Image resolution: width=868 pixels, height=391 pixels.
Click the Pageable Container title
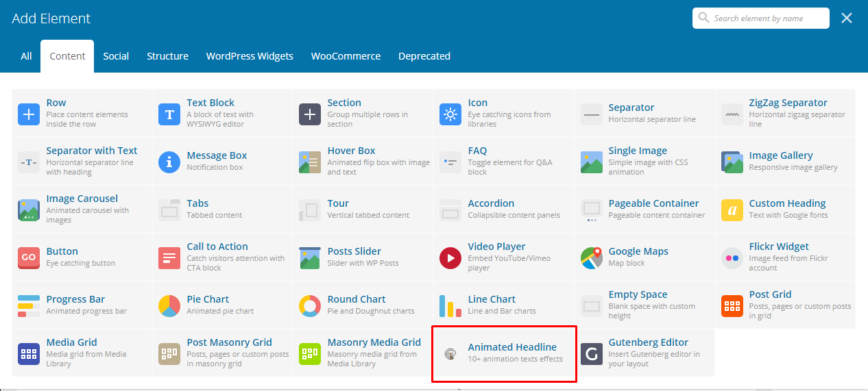coord(654,203)
